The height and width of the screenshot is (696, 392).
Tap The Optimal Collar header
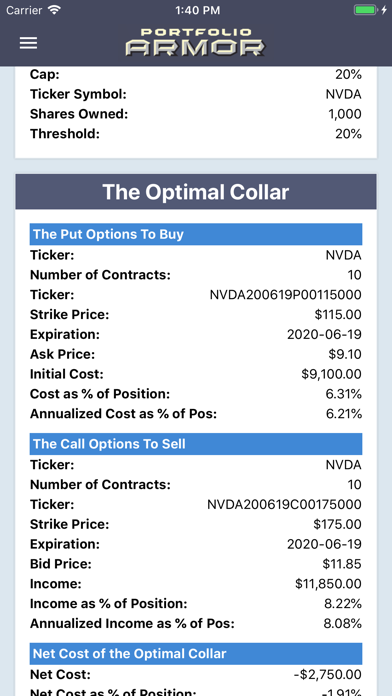[x=196, y=192]
